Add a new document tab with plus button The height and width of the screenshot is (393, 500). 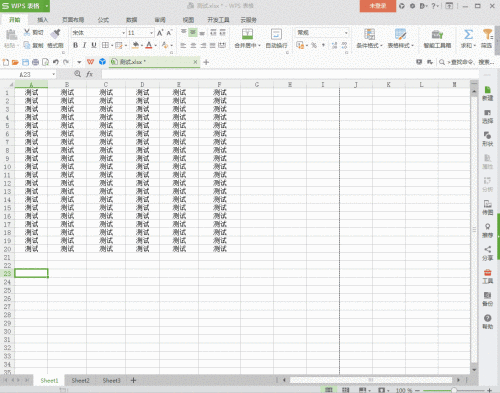pos(206,62)
